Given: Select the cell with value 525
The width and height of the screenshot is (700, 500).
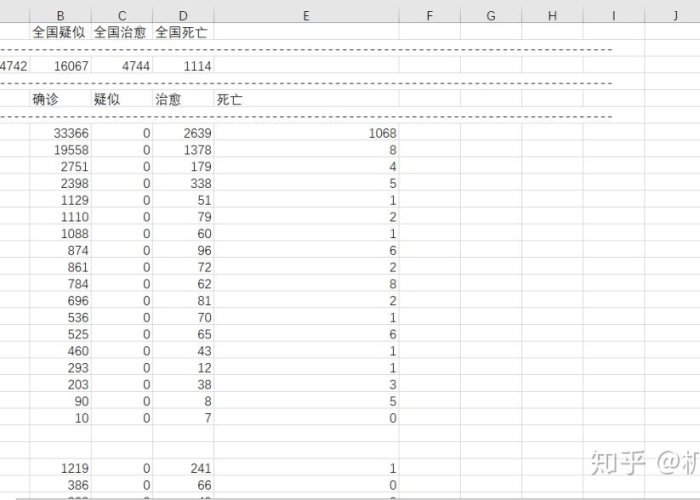Looking at the screenshot, I should [60, 333].
